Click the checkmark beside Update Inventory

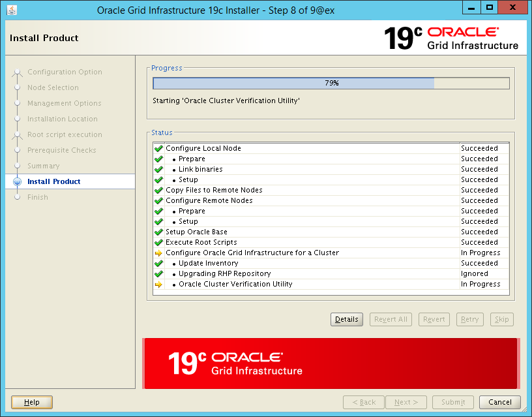(x=158, y=263)
